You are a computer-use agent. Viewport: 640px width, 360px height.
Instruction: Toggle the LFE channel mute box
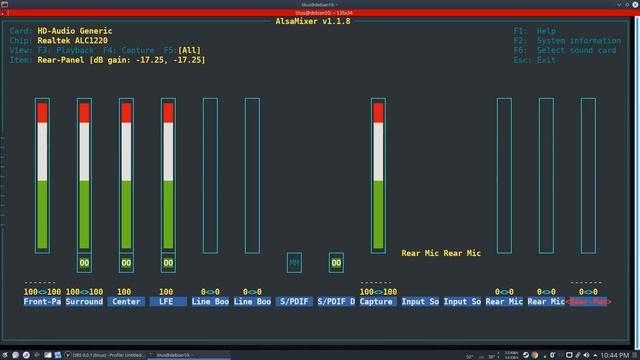[x=168, y=263]
